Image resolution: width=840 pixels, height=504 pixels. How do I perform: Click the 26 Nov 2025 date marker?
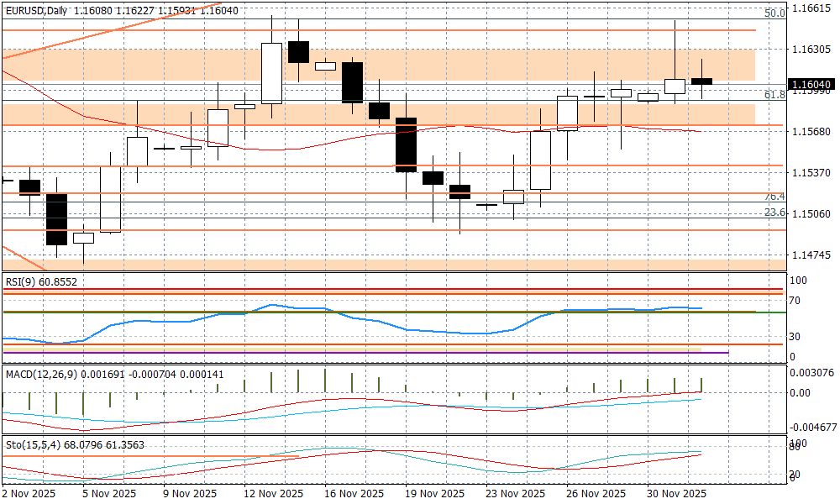pos(596,494)
